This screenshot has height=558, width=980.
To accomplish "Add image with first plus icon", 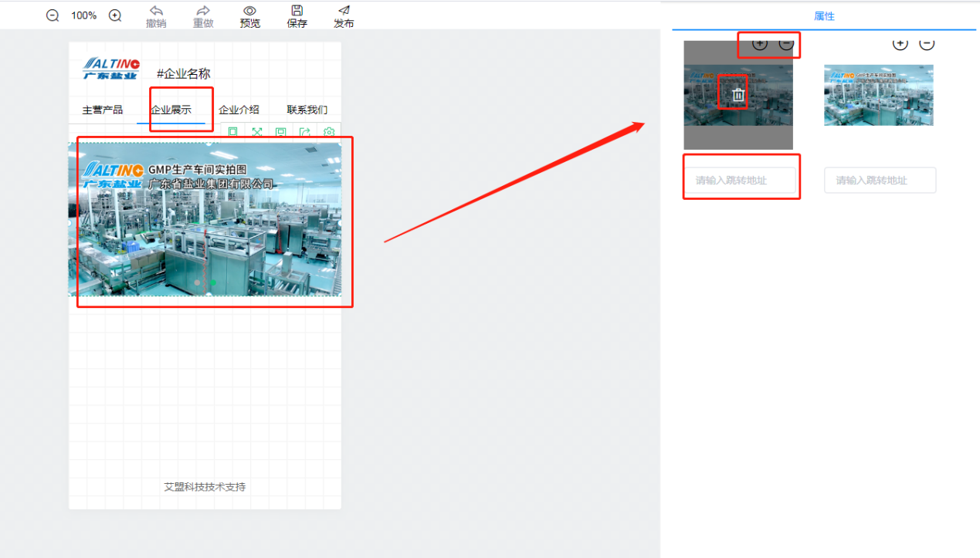I will [x=760, y=43].
